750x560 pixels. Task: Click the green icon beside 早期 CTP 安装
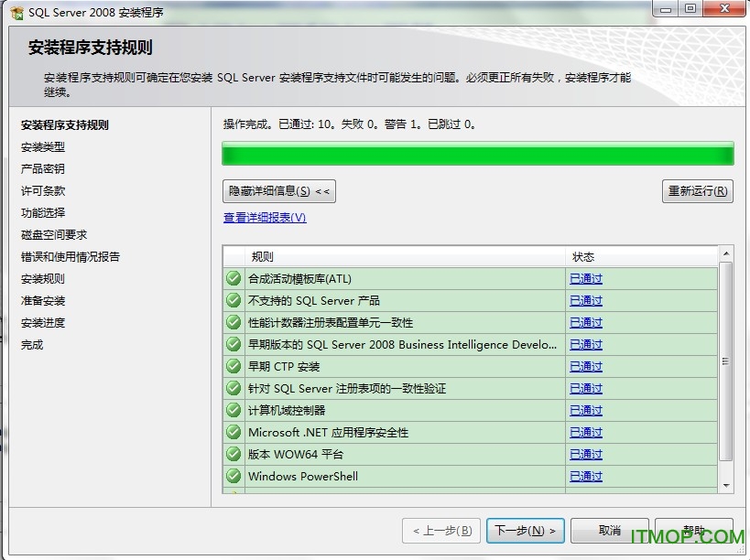click(x=233, y=366)
